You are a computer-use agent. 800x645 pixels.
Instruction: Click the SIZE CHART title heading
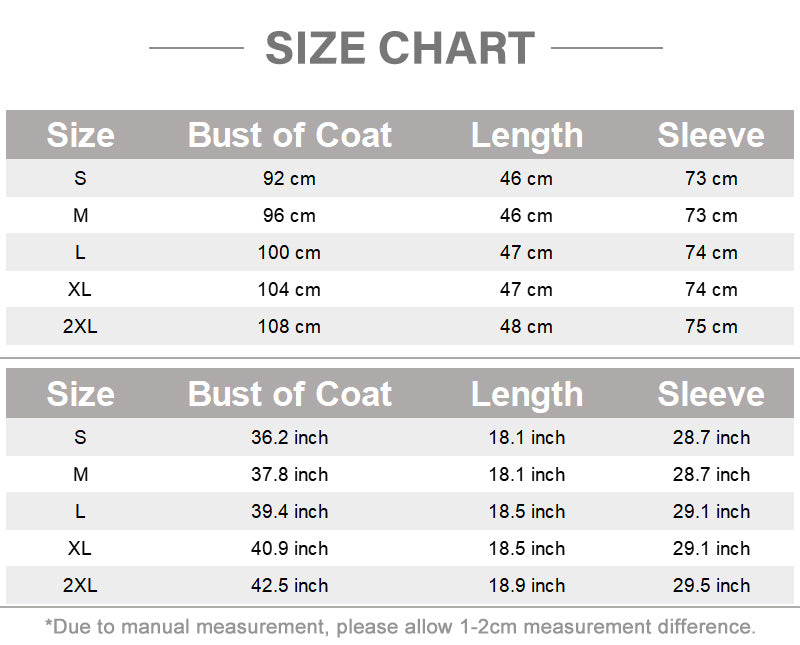pos(400,48)
